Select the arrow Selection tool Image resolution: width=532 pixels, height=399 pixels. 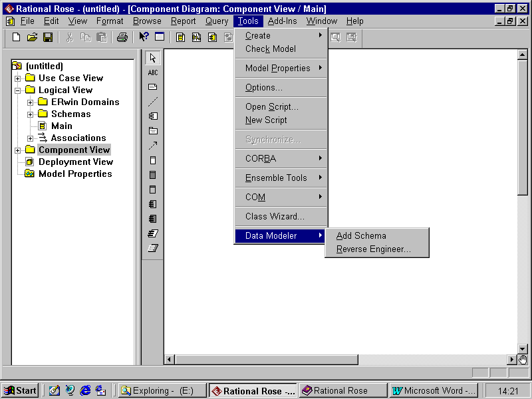(153, 58)
